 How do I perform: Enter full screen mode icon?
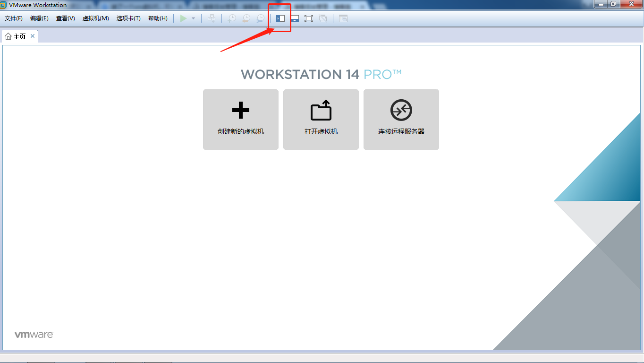tap(309, 18)
